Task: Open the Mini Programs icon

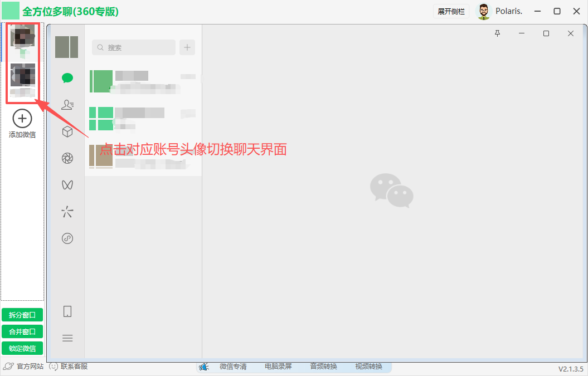Action: [x=67, y=238]
